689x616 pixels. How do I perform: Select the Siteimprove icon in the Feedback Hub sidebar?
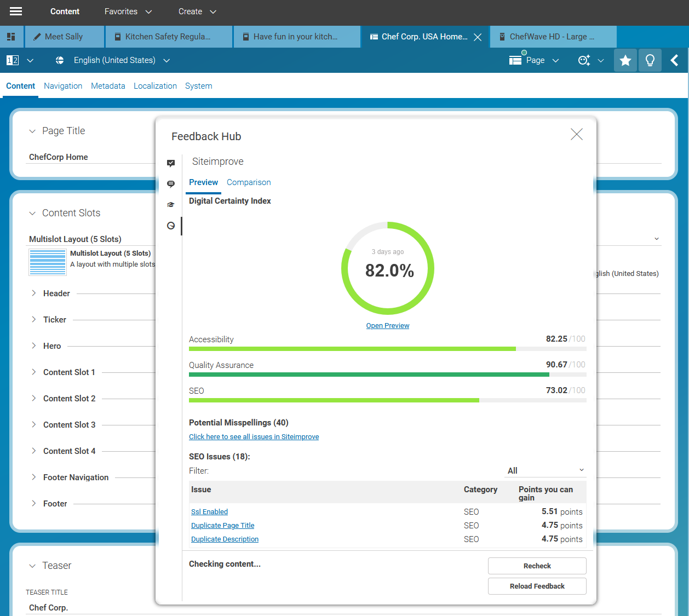pyautogui.click(x=171, y=226)
